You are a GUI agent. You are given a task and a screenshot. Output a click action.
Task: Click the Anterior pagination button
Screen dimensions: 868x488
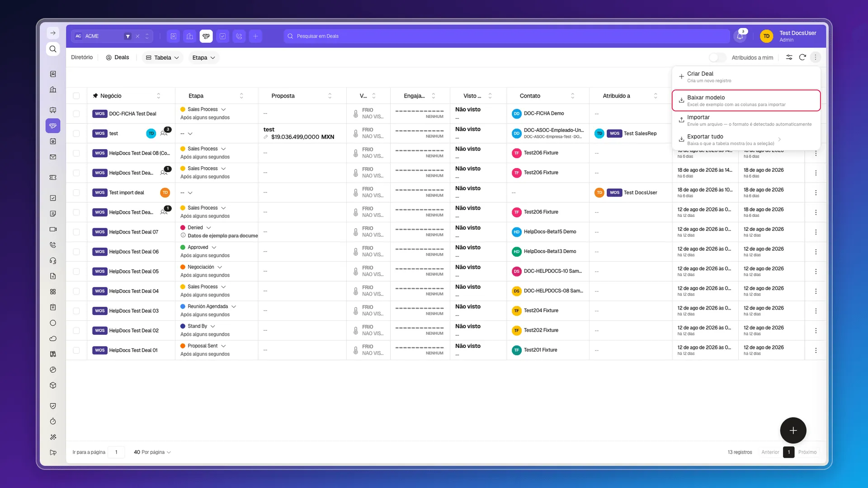pos(770,452)
